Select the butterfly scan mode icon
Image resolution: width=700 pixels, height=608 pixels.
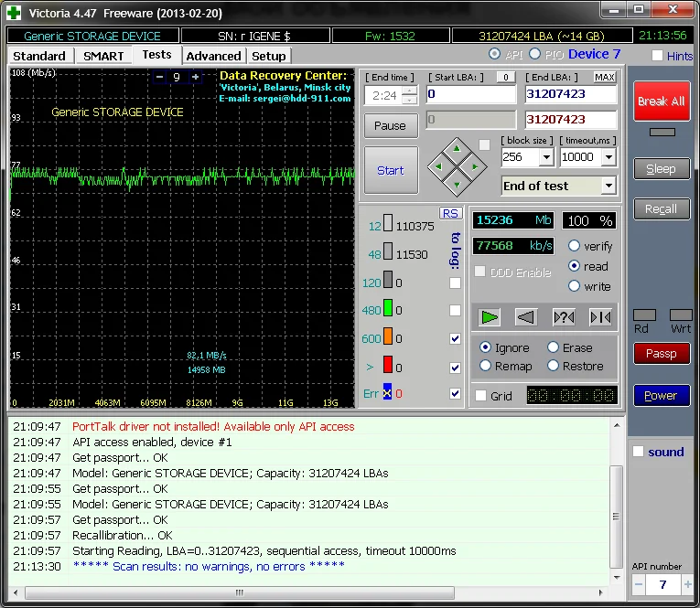(x=600, y=317)
